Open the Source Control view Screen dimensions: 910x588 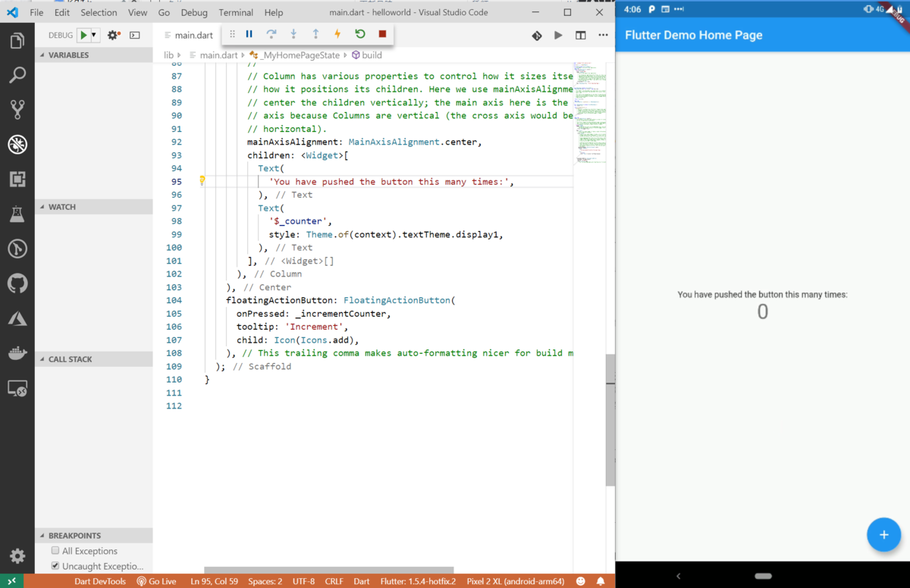[x=17, y=110]
